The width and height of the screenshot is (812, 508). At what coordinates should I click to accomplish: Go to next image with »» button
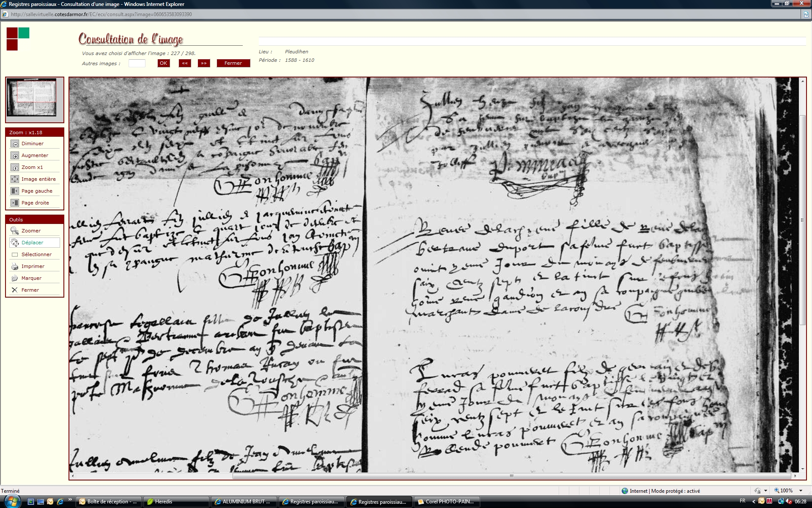(204, 63)
